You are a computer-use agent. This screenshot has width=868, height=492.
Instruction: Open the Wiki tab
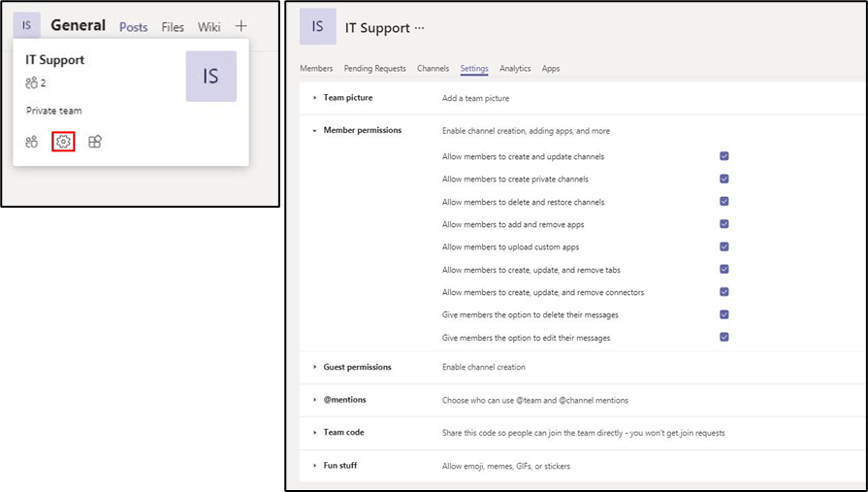[x=209, y=26]
